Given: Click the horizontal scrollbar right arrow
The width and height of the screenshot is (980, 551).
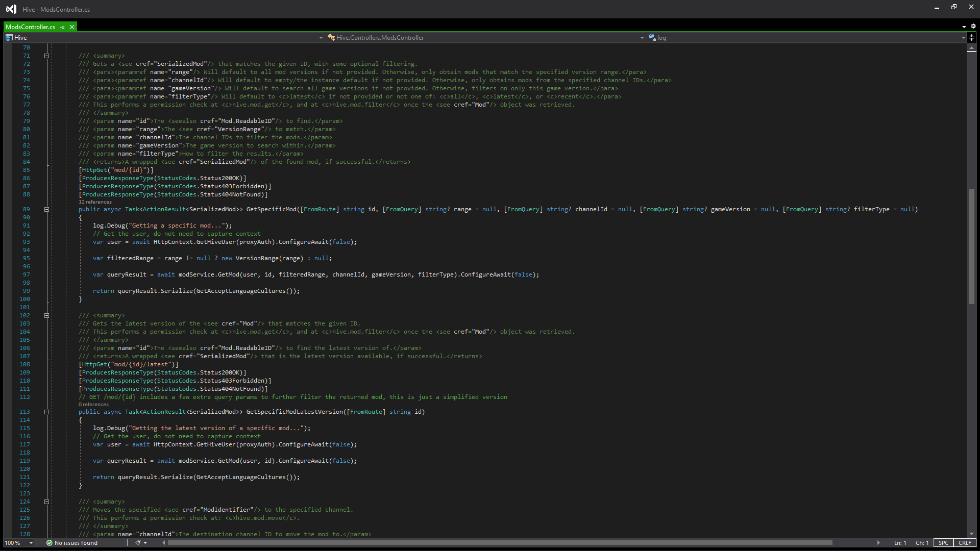Looking at the screenshot, I should [878, 543].
